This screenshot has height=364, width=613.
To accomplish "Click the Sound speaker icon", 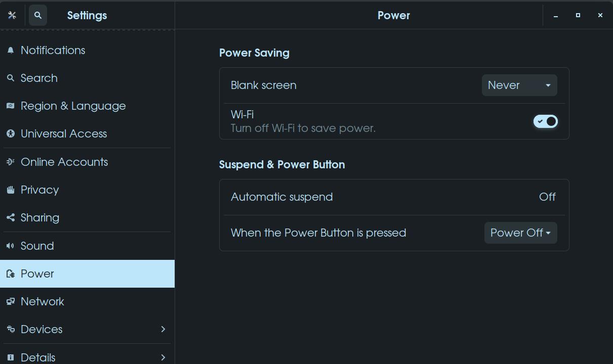I will pos(11,246).
